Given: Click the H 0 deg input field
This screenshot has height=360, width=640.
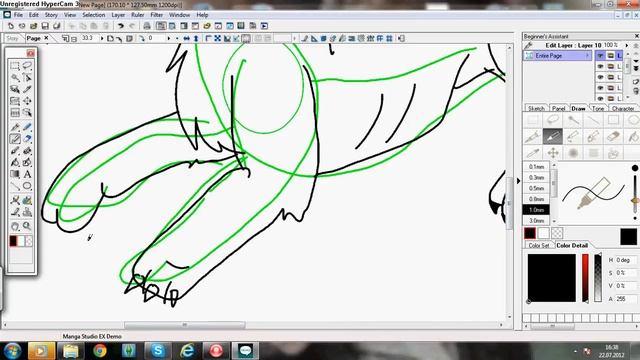Looking at the screenshot, I should pyautogui.click(x=626, y=260).
